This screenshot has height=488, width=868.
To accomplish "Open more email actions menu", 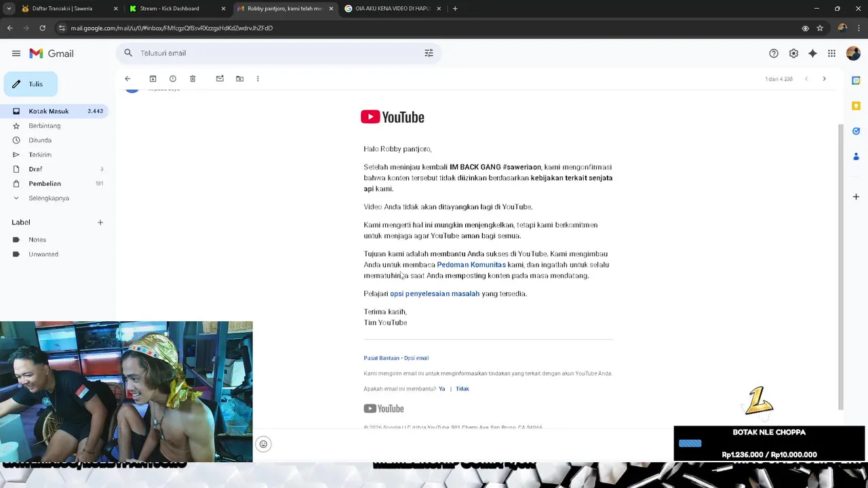I will (x=258, y=79).
